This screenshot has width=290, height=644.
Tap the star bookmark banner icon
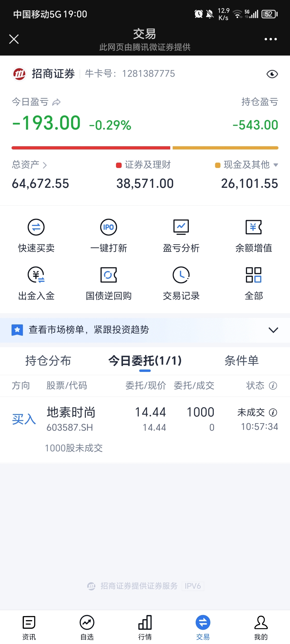tap(17, 330)
